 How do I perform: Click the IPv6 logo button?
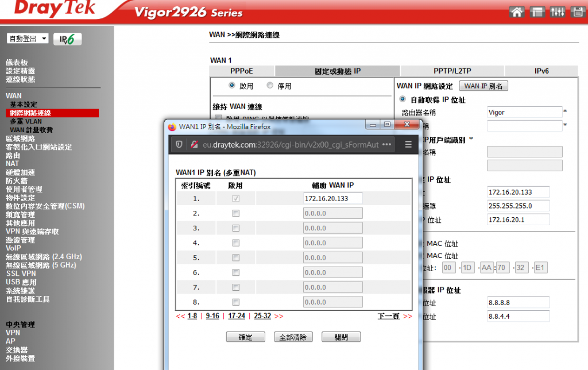[x=68, y=39]
